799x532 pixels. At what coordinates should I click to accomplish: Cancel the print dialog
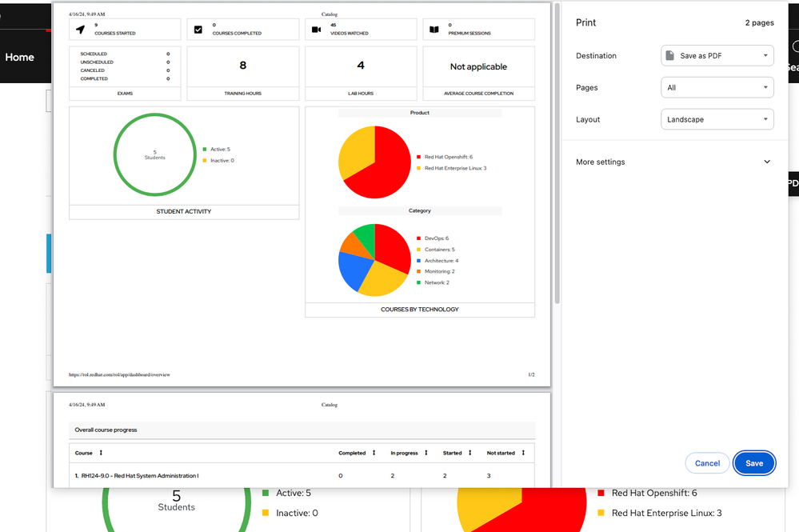[707, 463]
